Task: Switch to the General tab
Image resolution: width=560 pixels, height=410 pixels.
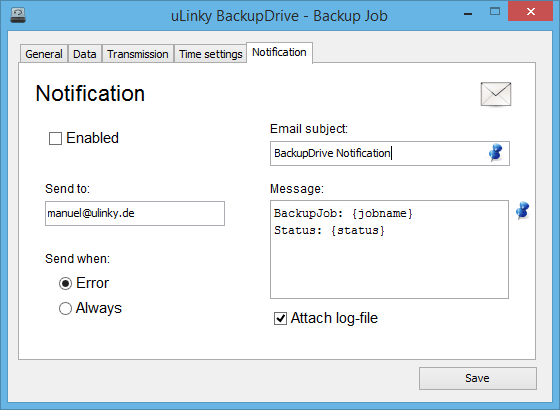Action: click(44, 54)
